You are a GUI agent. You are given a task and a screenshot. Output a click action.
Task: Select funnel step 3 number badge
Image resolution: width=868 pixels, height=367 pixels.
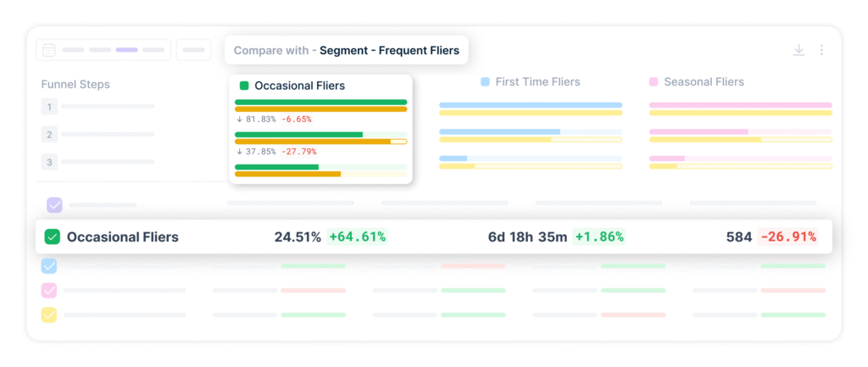pyautogui.click(x=50, y=162)
